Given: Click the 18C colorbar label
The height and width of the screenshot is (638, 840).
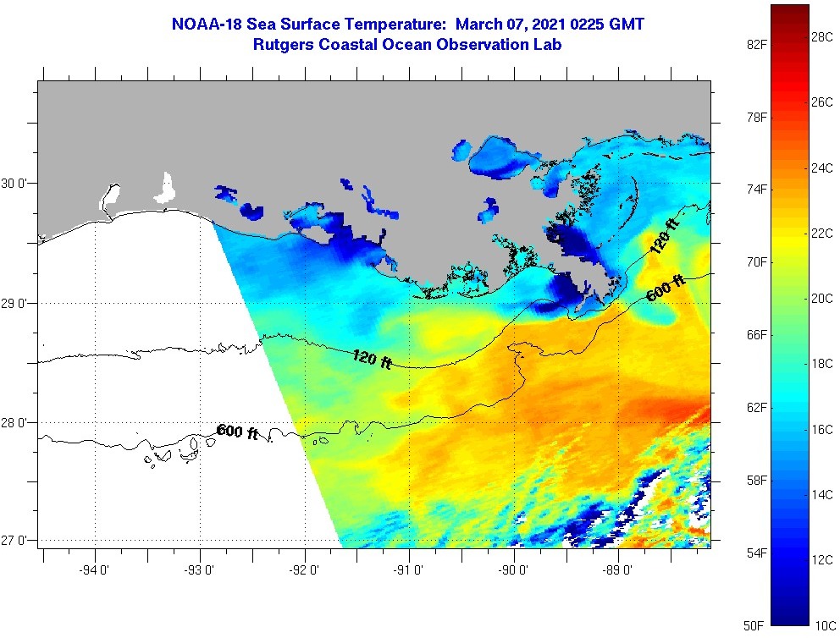Looking at the screenshot, I should pyautogui.click(x=822, y=364).
